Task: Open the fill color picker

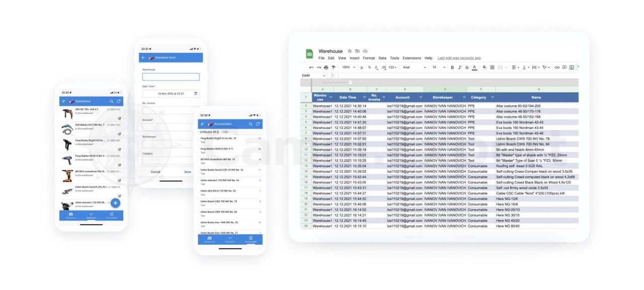Action: point(485,67)
